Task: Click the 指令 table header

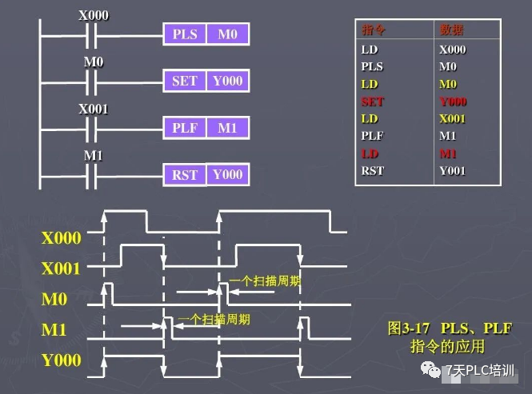Action: click(374, 30)
